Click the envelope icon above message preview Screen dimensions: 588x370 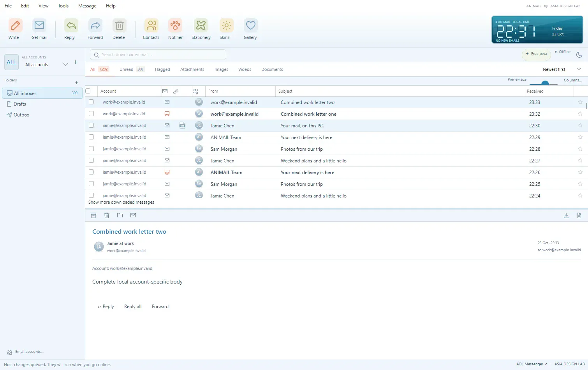point(133,215)
